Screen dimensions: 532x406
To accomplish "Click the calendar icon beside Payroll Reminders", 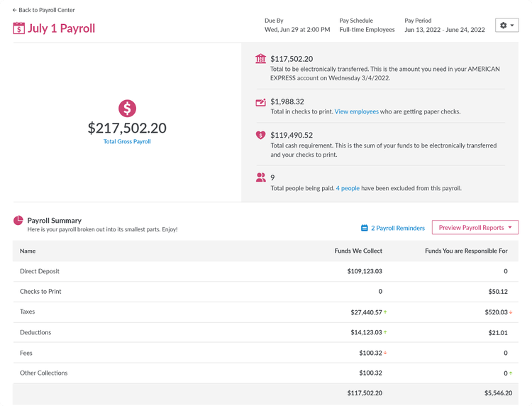I will coord(365,228).
